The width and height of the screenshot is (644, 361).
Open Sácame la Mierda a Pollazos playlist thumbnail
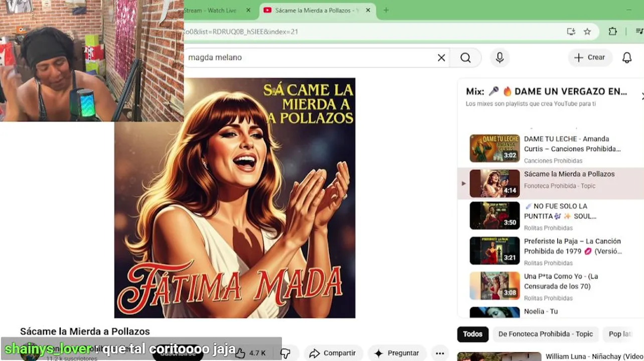click(x=495, y=184)
